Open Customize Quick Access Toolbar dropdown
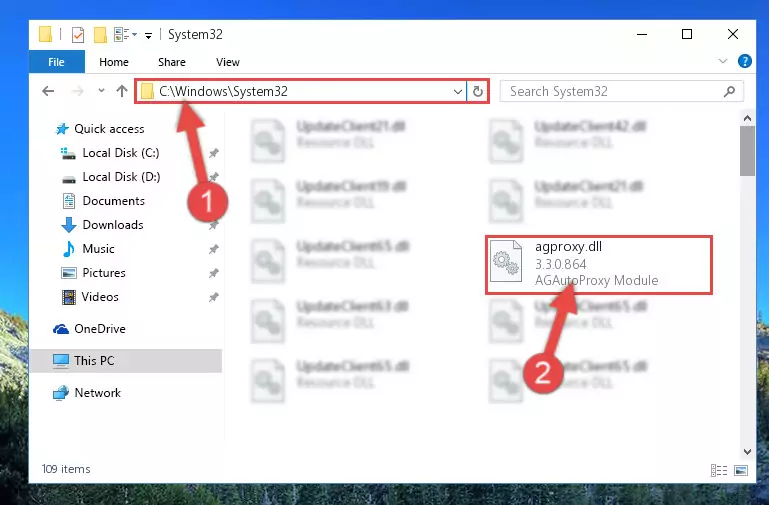769x505 pixels. pyautogui.click(x=148, y=35)
